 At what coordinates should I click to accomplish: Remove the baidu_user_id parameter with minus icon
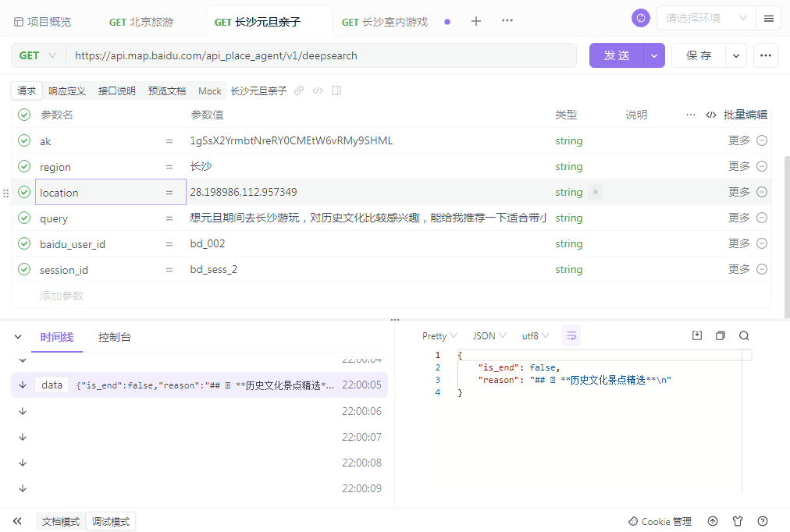(x=762, y=243)
